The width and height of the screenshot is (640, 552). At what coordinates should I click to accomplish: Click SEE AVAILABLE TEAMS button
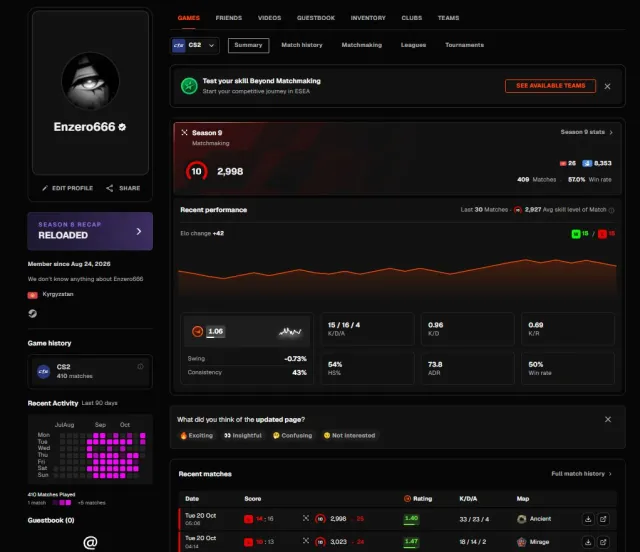click(550, 86)
